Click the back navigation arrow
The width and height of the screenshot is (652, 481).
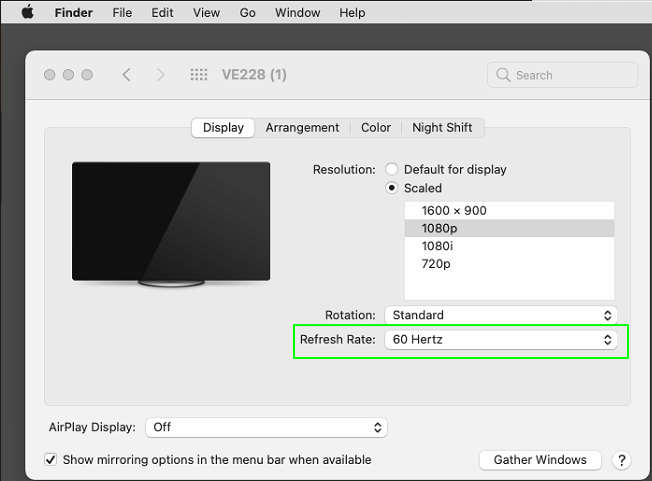(126, 75)
